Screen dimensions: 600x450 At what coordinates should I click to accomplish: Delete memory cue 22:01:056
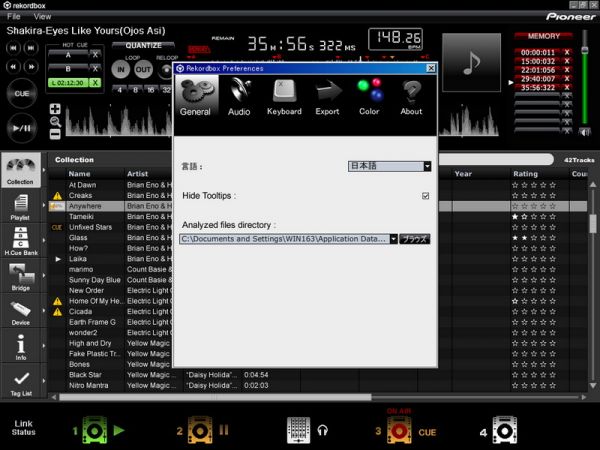tap(567, 70)
